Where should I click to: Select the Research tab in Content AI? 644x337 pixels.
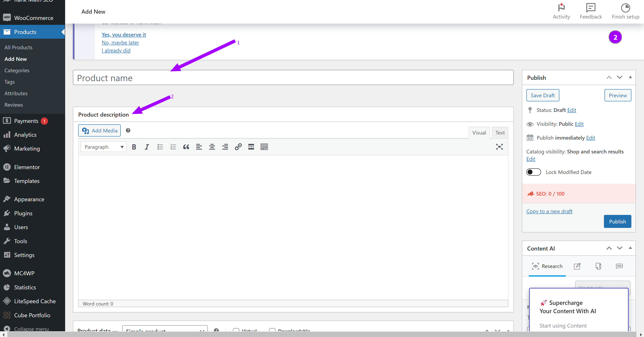547,266
